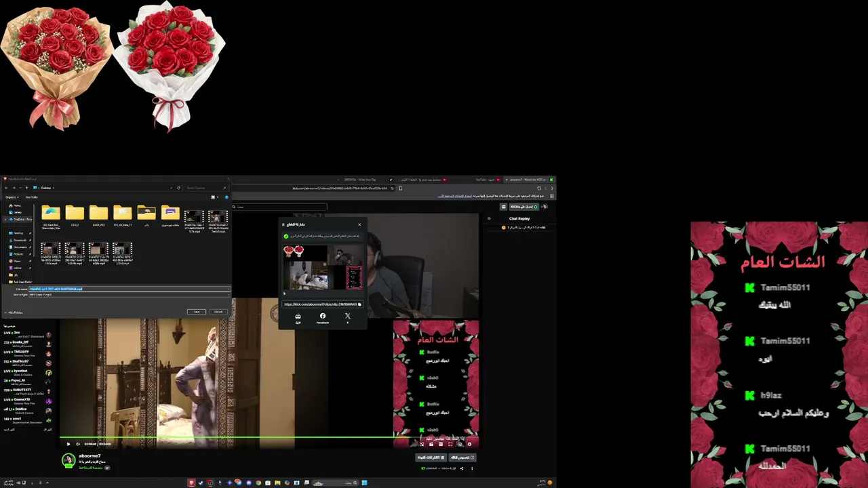Click the Save button
This screenshot has height=488, width=868.
[x=197, y=312]
